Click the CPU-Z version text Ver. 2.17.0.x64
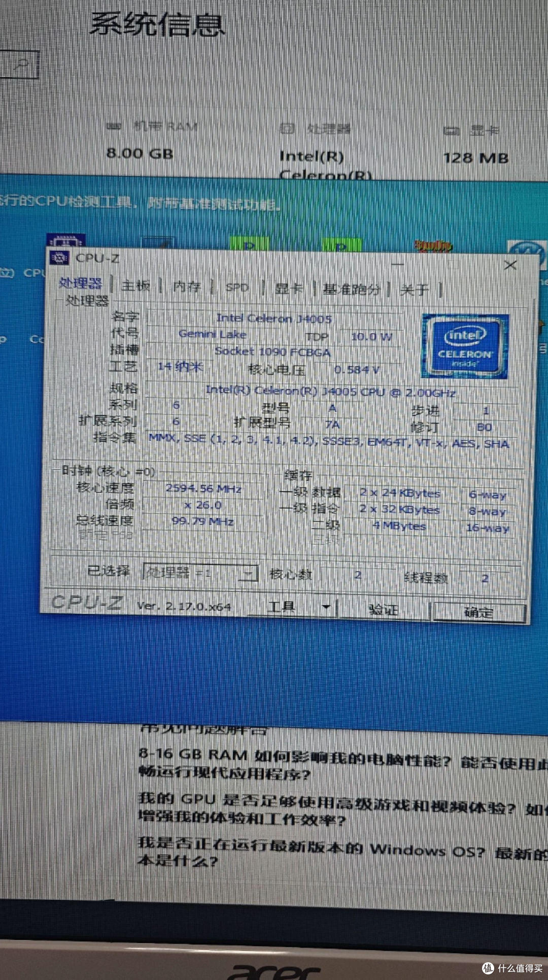This screenshot has height=980, width=548. pos(184,606)
